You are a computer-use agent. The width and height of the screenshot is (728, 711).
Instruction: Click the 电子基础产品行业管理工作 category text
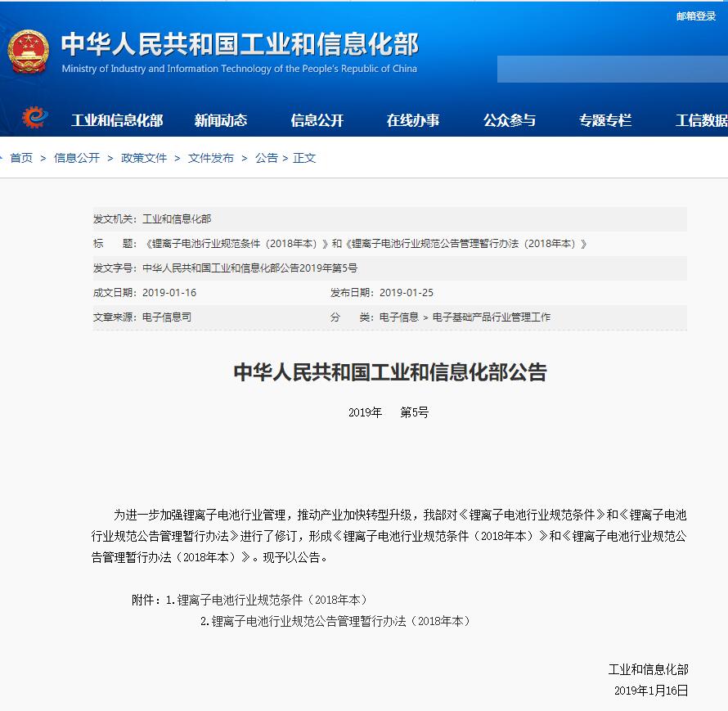[x=492, y=317]
